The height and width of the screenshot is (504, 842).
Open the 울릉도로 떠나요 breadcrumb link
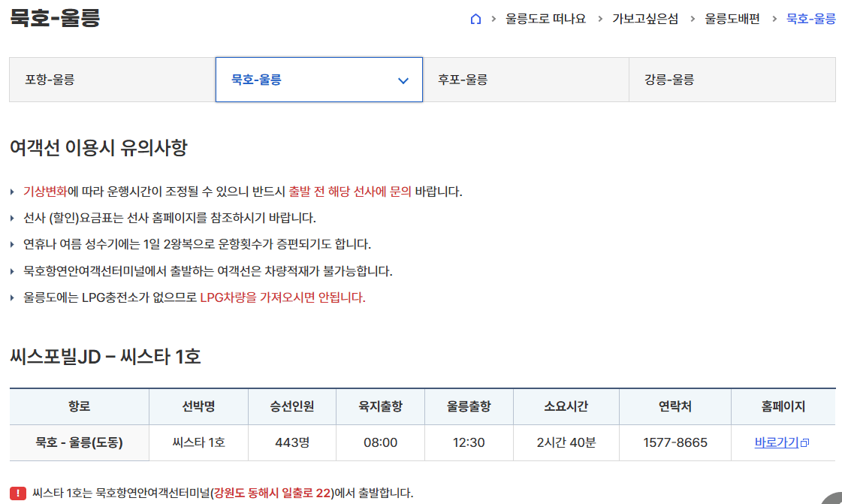pos(545,19)
